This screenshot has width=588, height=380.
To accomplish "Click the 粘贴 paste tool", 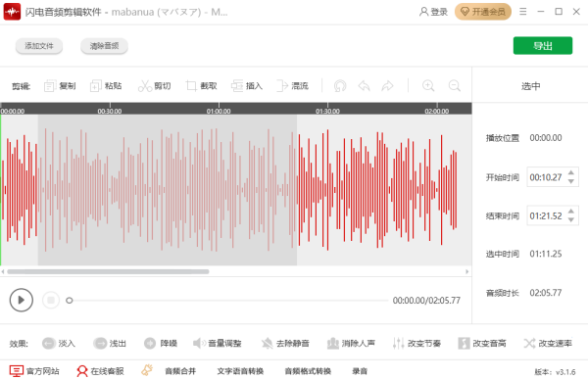I will click(x=106, y=86).
